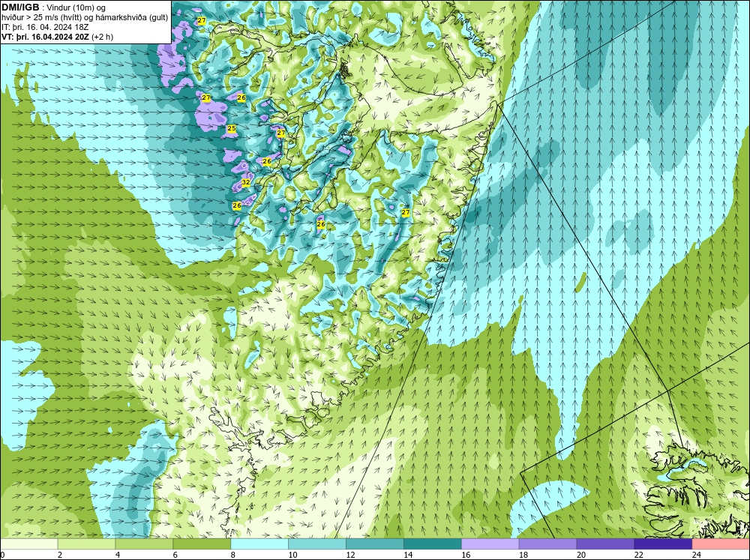This screenshot has height=560, width=750.
Task: Click the scale number '8'
Action: [233, 555]
